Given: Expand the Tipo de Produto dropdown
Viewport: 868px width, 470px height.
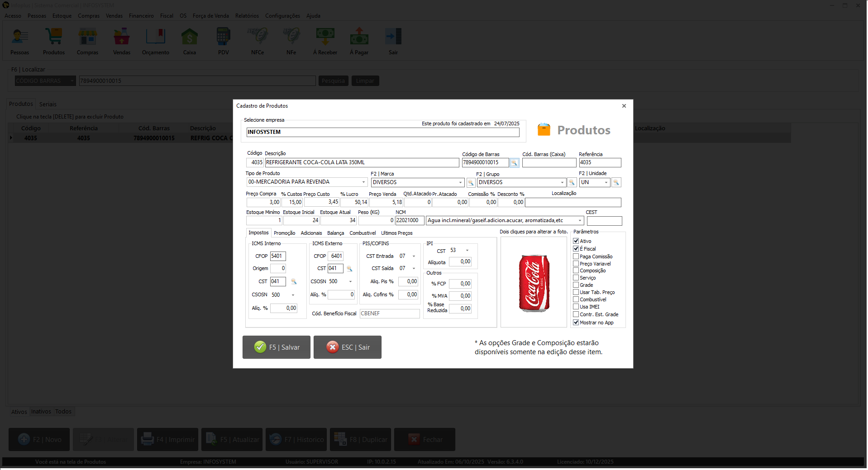Looking at the screenshot, I should (x=363, y=182).
